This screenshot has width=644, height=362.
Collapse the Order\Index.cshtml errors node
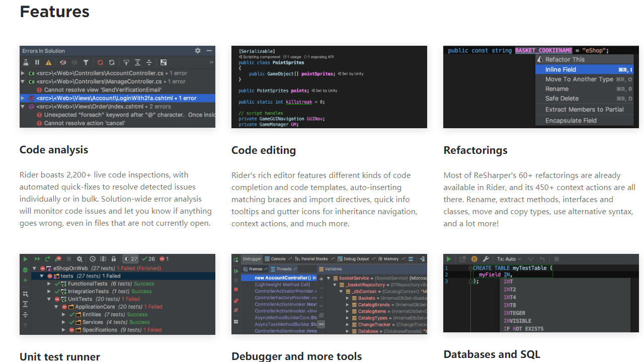click(23, 107)
